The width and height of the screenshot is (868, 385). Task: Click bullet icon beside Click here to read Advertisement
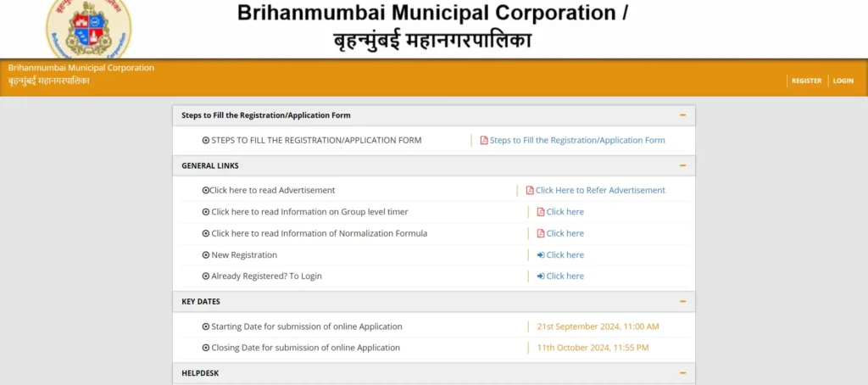click(x=205, y=191)
